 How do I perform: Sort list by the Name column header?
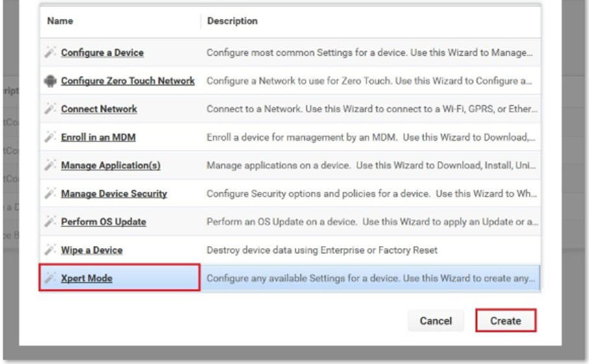[60, 21]
